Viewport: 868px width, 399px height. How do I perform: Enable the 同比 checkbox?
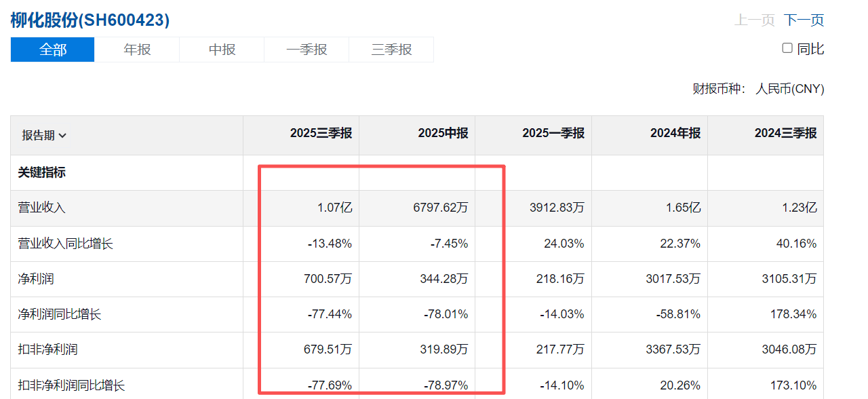coord(787,48)
